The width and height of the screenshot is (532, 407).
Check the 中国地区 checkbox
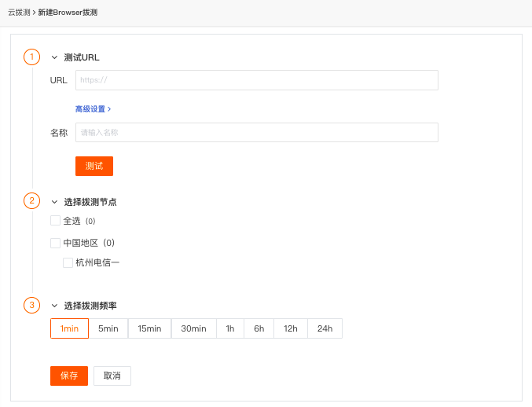[55, 243]
